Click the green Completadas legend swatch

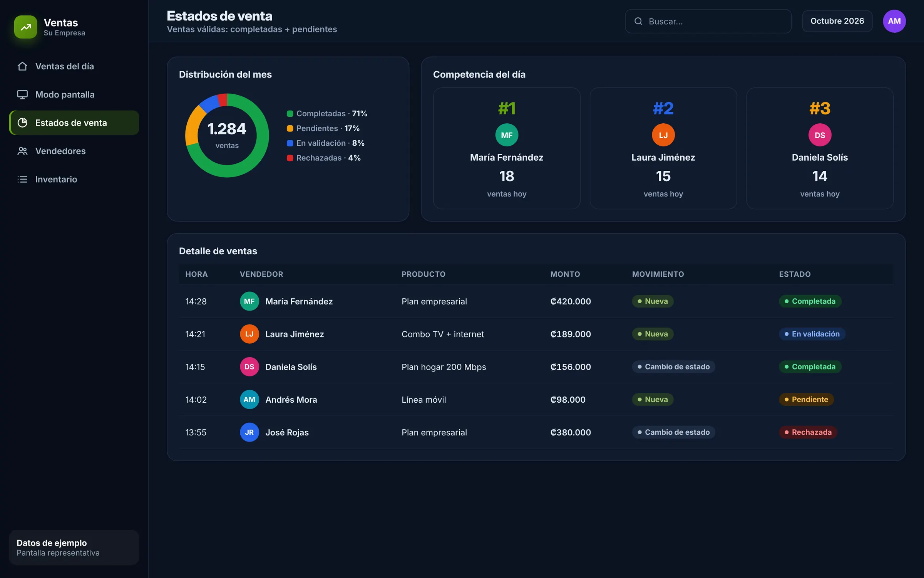(290, 114)
